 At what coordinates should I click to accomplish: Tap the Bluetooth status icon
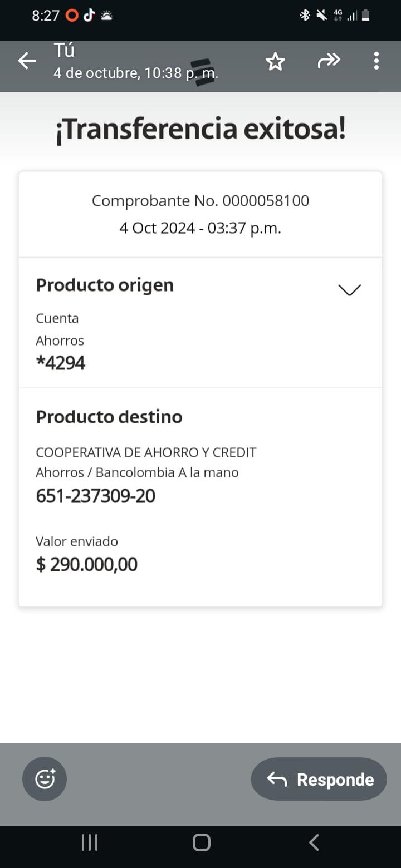[x=305, y=16]
